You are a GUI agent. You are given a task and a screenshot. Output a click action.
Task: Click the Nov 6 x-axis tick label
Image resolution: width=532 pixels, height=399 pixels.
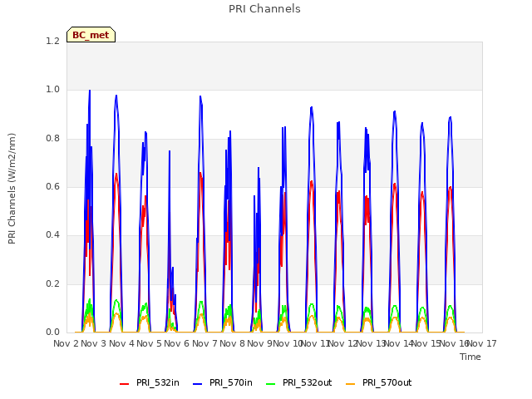point(176,343)
